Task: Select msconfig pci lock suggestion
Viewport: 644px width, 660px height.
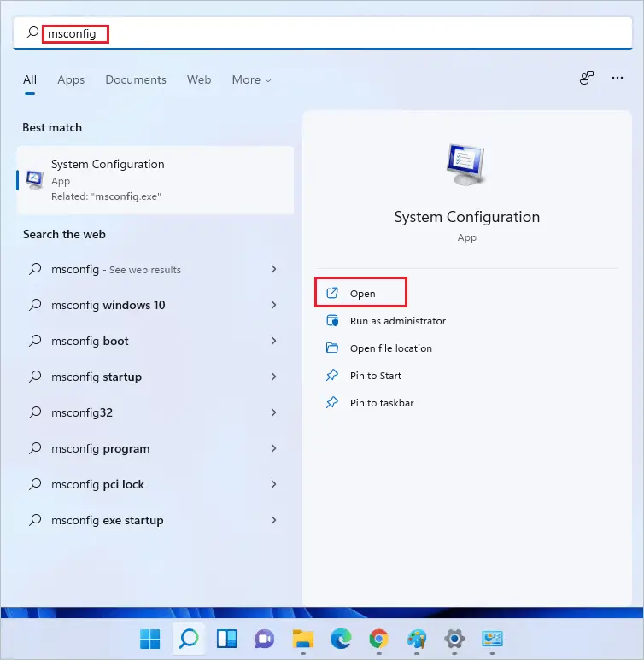Action: (154, 484)
